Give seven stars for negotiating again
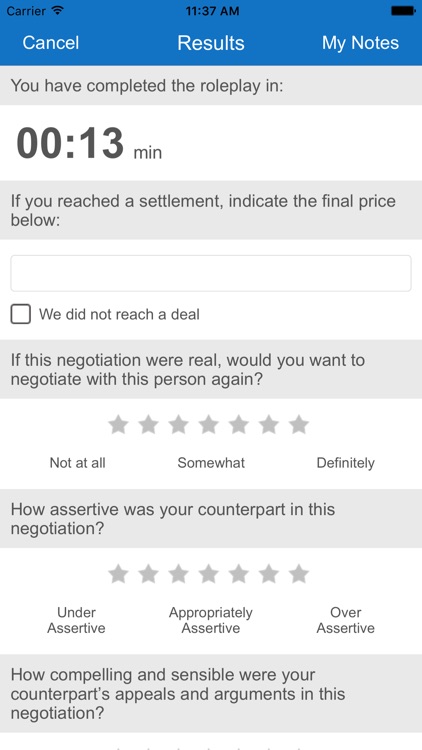This screenshot has width=422, height=750. click(299, 424)
